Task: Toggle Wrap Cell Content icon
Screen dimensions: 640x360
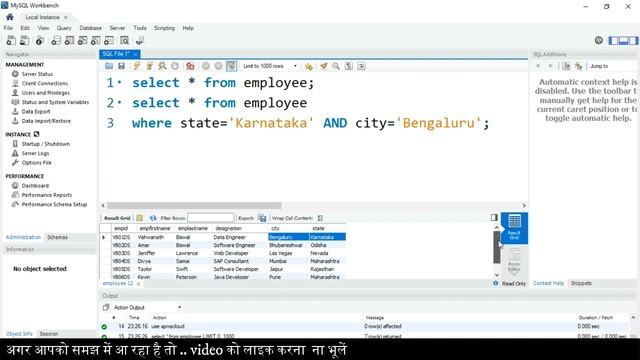Action: (x=320, y=218)
